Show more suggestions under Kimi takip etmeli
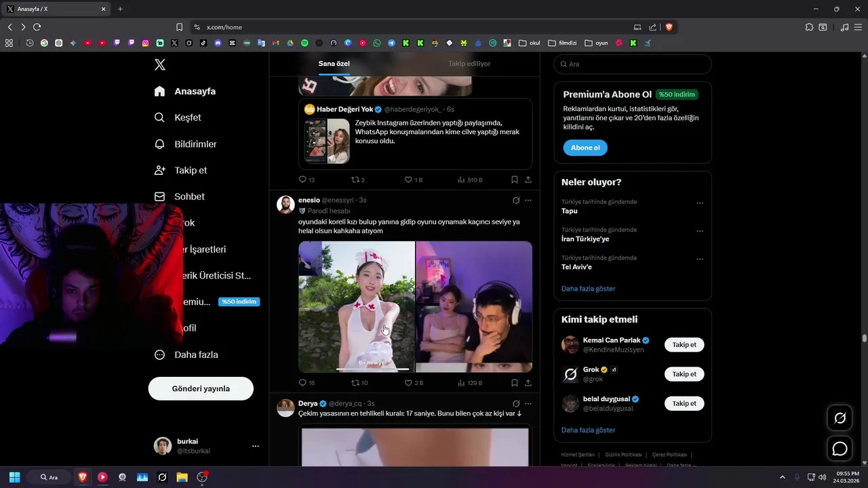The height and width of the screenshot is (488, 868). [x=588, y=430]
